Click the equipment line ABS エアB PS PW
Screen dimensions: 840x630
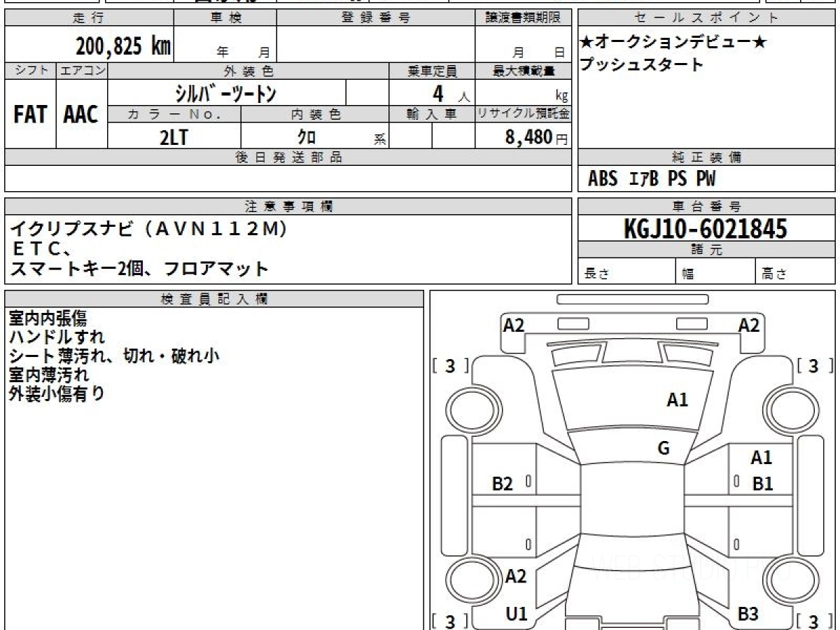(652, 179)
